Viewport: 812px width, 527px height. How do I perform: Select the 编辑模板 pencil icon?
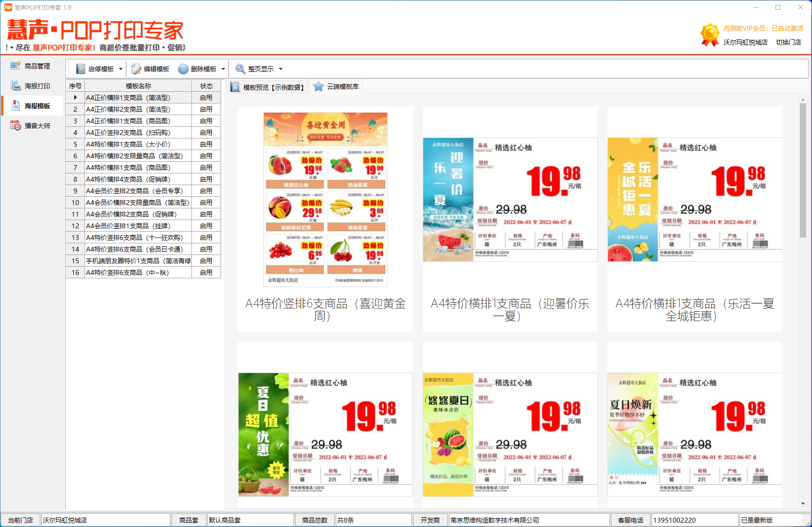pos(135,68)
